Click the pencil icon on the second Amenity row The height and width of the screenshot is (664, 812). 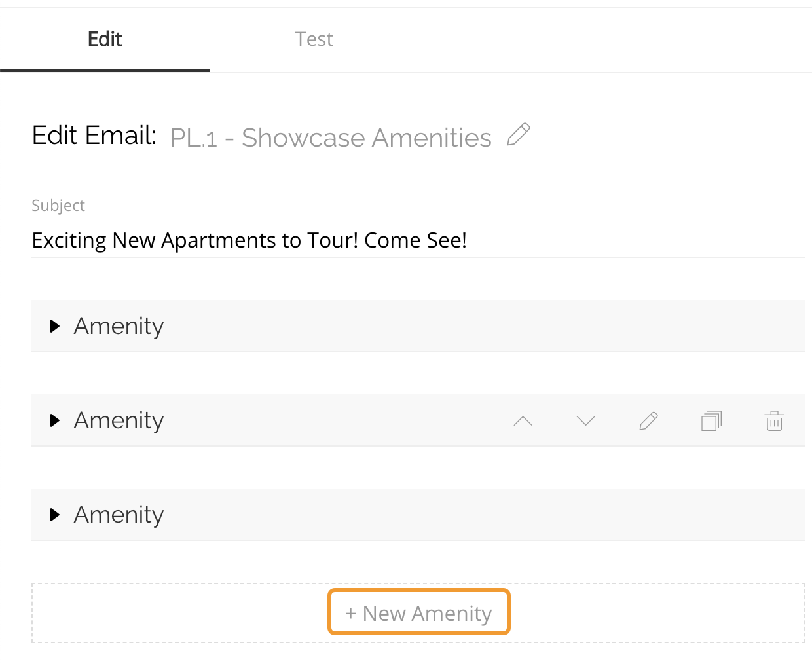point(648,421)
